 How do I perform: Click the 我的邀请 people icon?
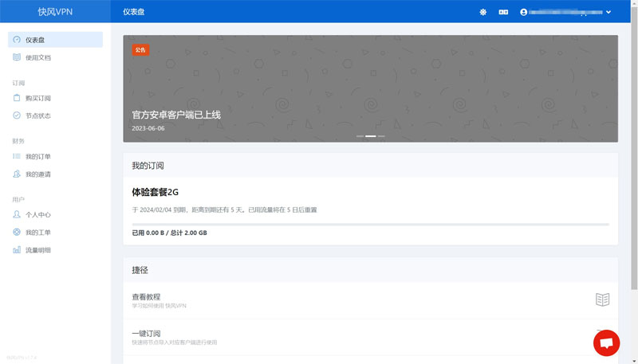[17, 174]
